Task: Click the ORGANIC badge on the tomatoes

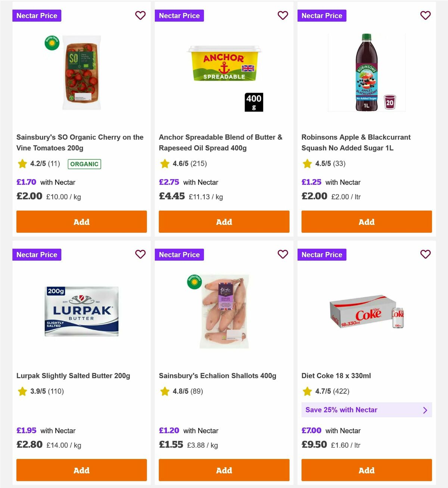Action: pos(84,164)
